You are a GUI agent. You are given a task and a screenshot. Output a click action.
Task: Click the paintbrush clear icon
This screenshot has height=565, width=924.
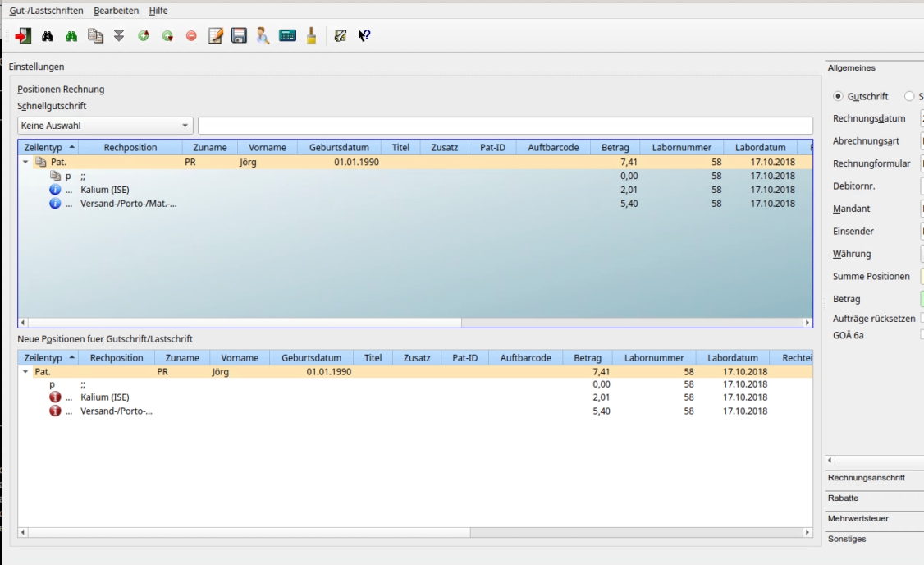click(312, 36)
